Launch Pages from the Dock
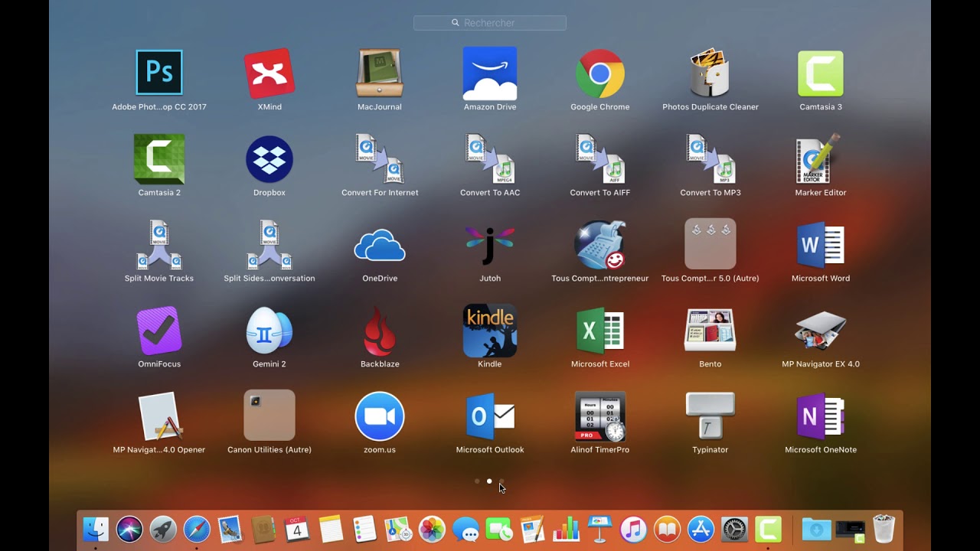Image resolution: width=980 pixels, height=551 pixels. click(x=532, y=529)
